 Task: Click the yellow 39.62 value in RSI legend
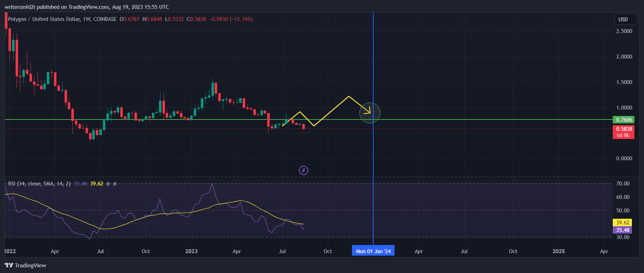coord(97,184)
